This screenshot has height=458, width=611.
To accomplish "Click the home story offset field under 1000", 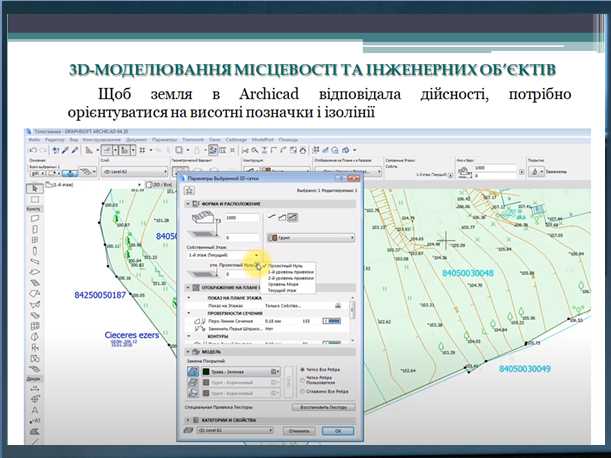I will 242,237.
